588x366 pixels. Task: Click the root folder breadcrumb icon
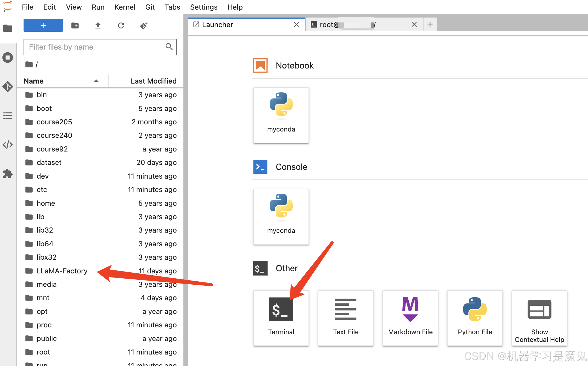[29, 64]
